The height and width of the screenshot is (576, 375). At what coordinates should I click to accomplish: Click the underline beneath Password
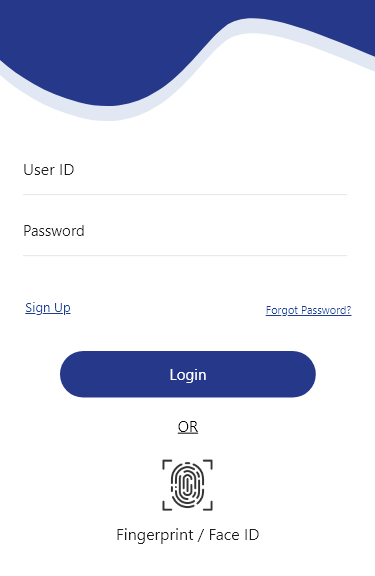tap(185, 256)
